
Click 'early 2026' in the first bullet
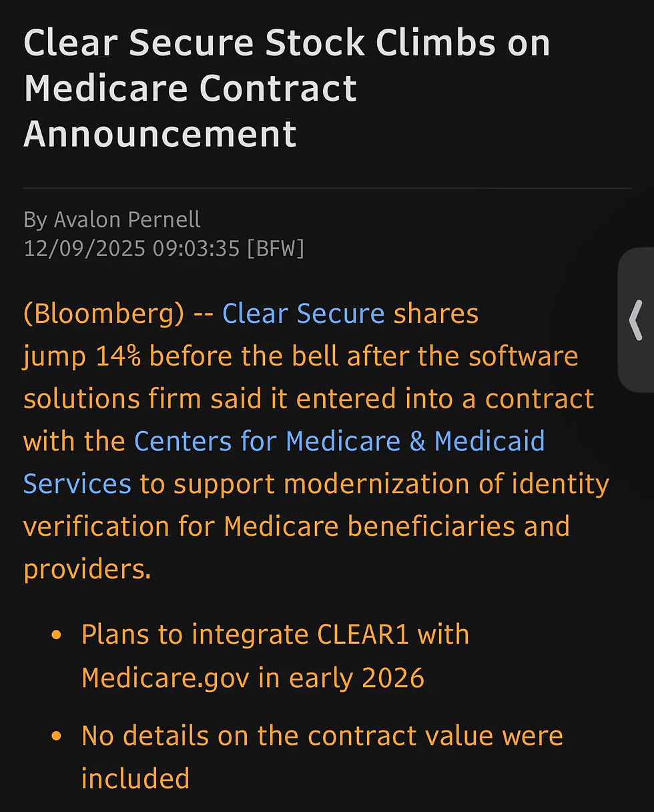point(356,678)
